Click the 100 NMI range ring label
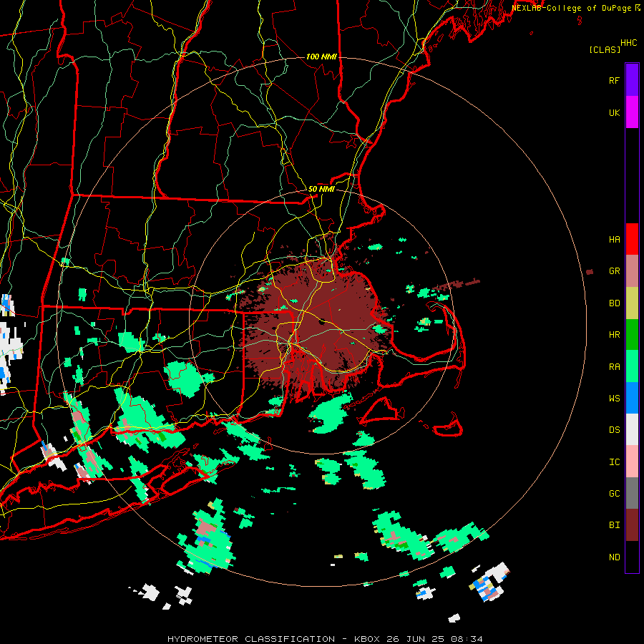The height and width of the screenshot is (644, 644). tap(321, 57)
